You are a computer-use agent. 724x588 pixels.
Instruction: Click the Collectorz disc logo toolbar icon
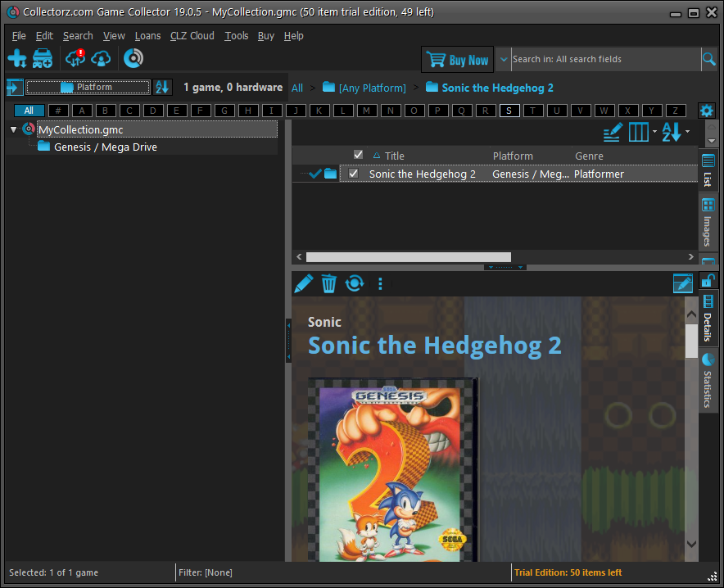(133, 58)
